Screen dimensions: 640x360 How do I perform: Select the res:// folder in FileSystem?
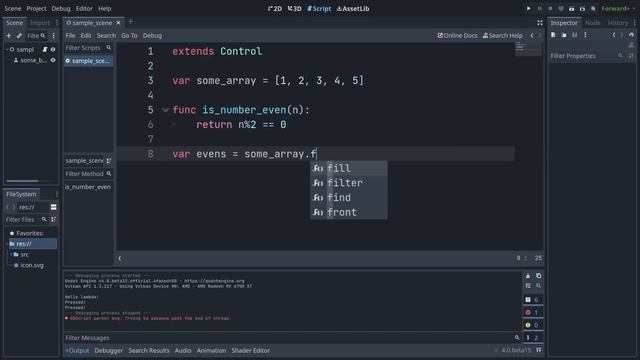32,244
